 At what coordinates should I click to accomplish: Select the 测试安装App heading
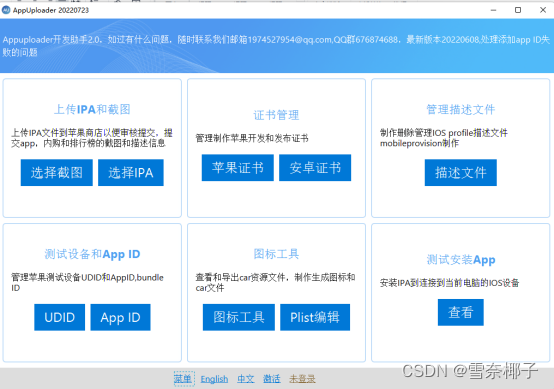(x=461, y=260)
